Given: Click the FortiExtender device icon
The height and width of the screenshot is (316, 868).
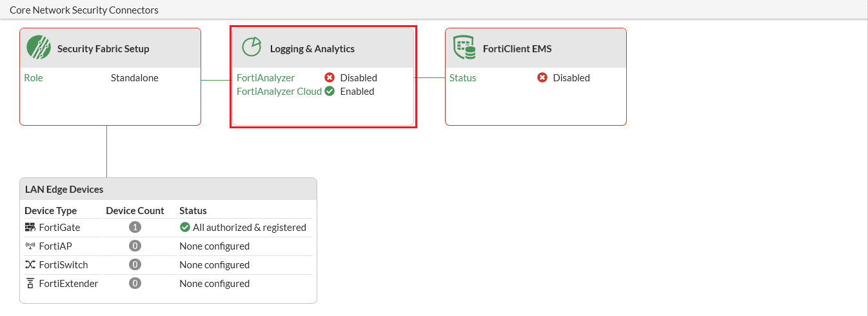Looking at the screenshot, I should point(30,284).
